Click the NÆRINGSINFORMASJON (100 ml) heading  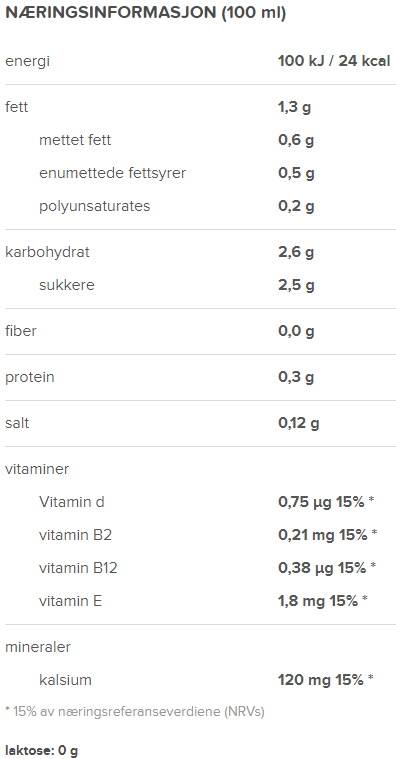pos(145,13)
